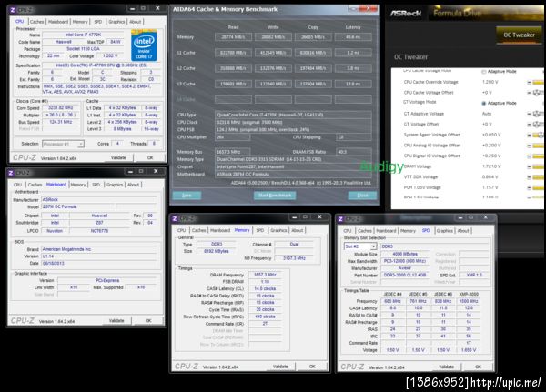
Task: Click the Core Speed value in CPU-Z
Action: coord(60,108)
